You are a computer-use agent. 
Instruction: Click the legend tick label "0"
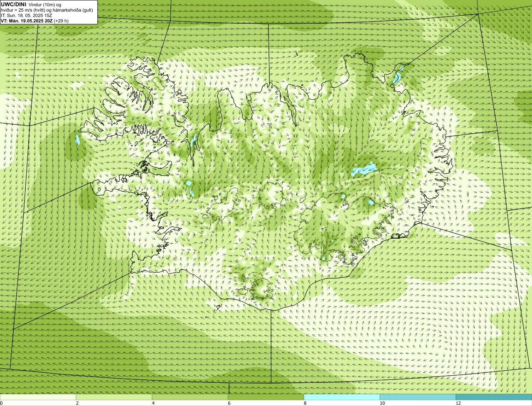(x=1, y=403)
